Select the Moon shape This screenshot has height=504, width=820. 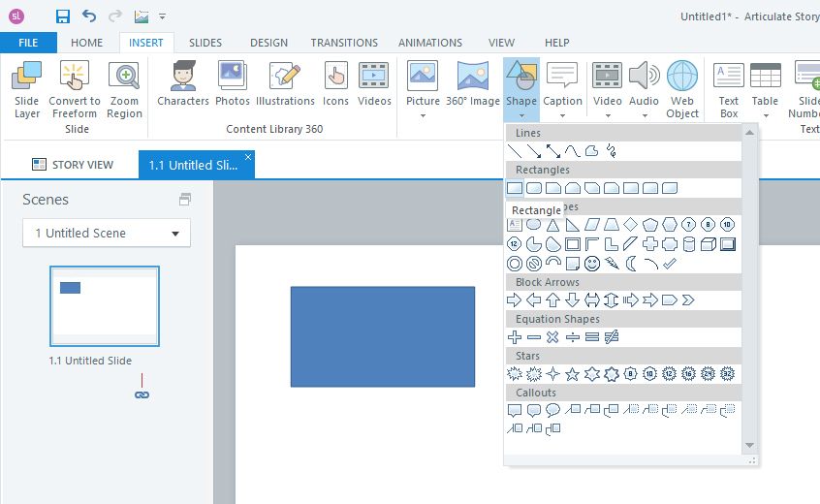point(631,264)
